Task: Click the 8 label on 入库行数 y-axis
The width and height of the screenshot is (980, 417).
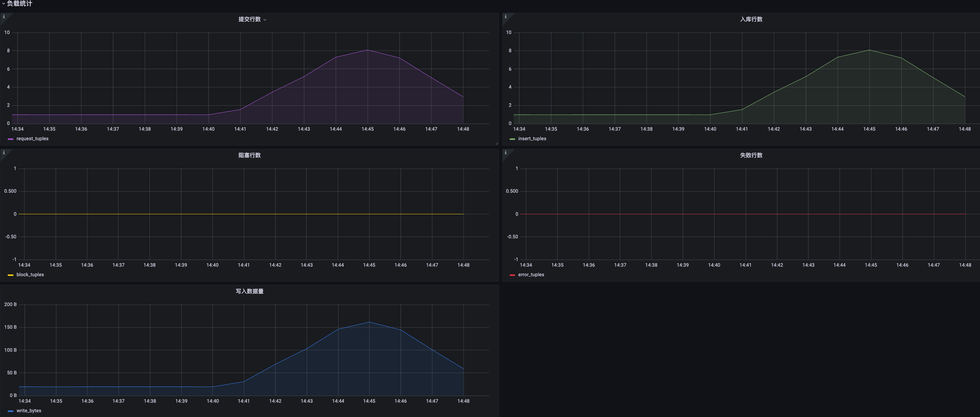Action: 510,50
